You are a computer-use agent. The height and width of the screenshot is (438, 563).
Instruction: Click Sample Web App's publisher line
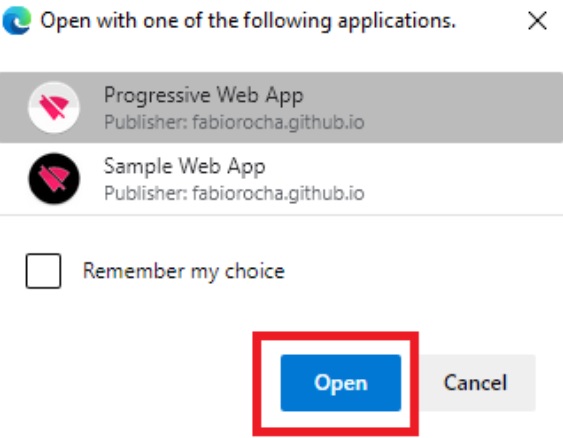click(234, 193)
